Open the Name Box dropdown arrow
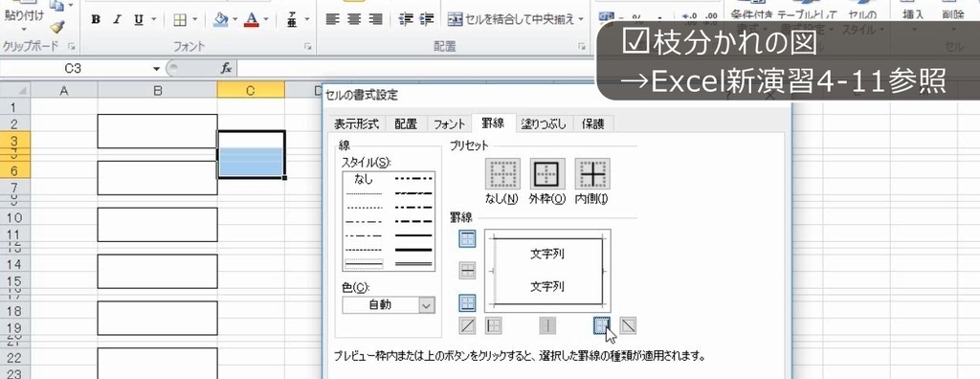Image resolution: width=980 pixels, height=379 pixels. (x=156, y=69)
